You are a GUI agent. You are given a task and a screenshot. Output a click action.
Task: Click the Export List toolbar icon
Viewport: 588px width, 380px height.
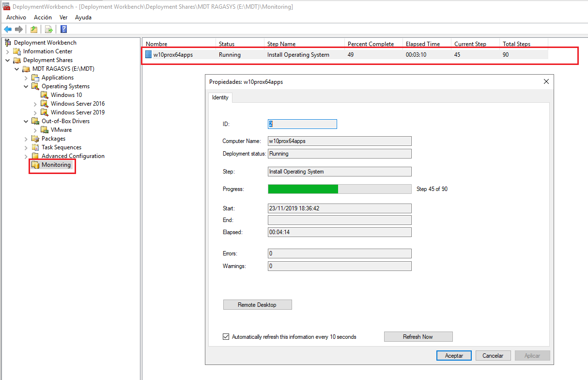(x=48, y=29)
